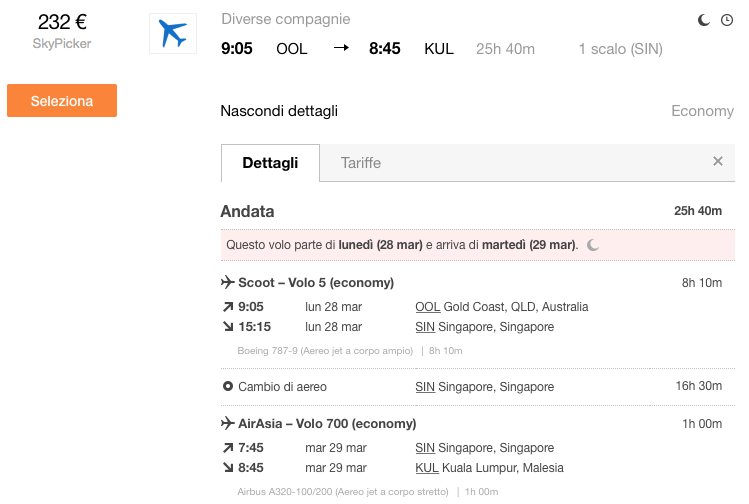The height and width of the screenshot is (504, 749).
Task: Click the SkyPicker provider label
Action: pyautogui.click(x=62, y=43)
